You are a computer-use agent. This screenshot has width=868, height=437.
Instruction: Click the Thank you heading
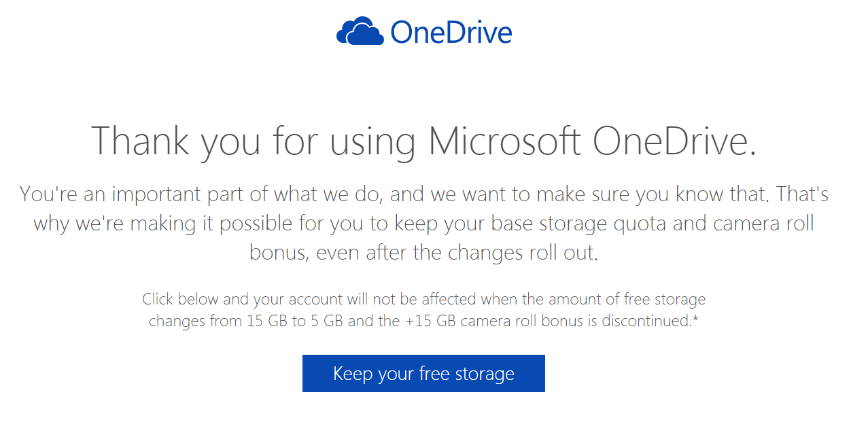(423, 141)
